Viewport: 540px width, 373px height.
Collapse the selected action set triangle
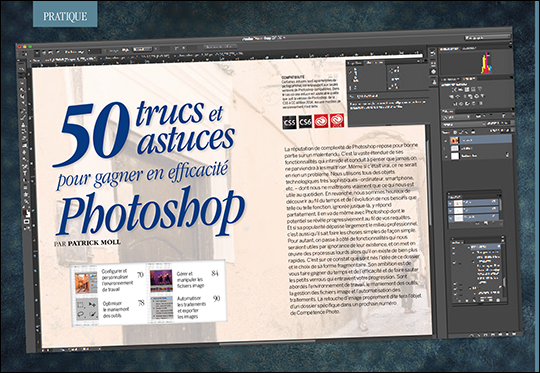point(469,247)
